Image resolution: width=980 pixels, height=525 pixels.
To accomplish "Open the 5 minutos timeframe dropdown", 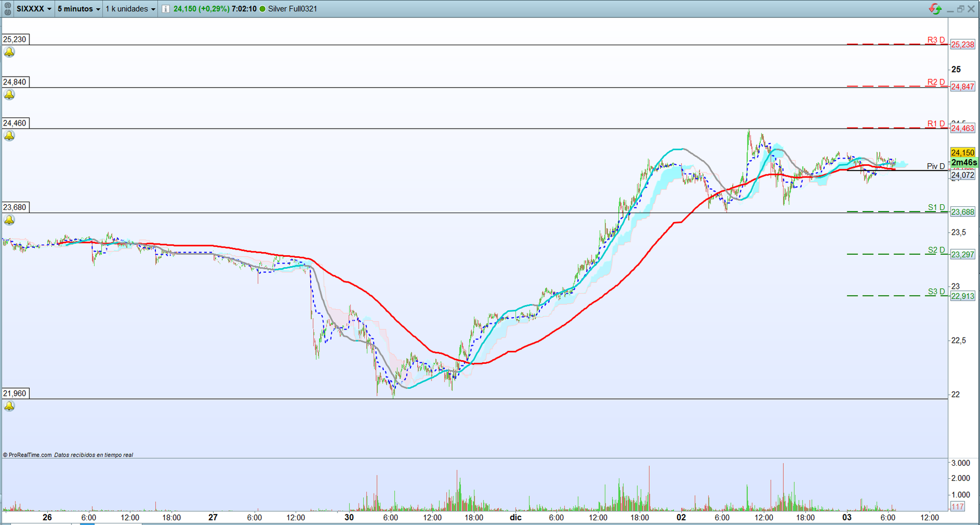I will (79, 9).
